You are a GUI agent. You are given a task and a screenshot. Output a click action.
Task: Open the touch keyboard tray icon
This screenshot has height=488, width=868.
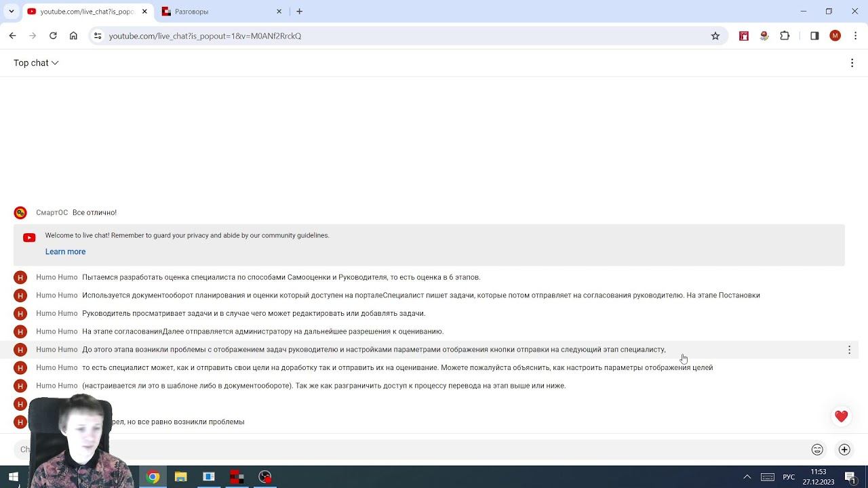[x=768, y=476]
